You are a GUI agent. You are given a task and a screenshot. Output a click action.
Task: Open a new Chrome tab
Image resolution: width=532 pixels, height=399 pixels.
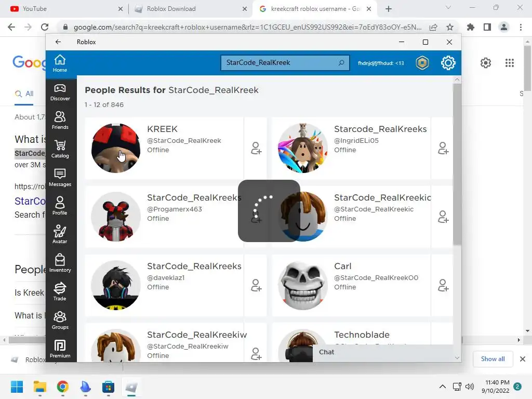click(x=389, y=9)
